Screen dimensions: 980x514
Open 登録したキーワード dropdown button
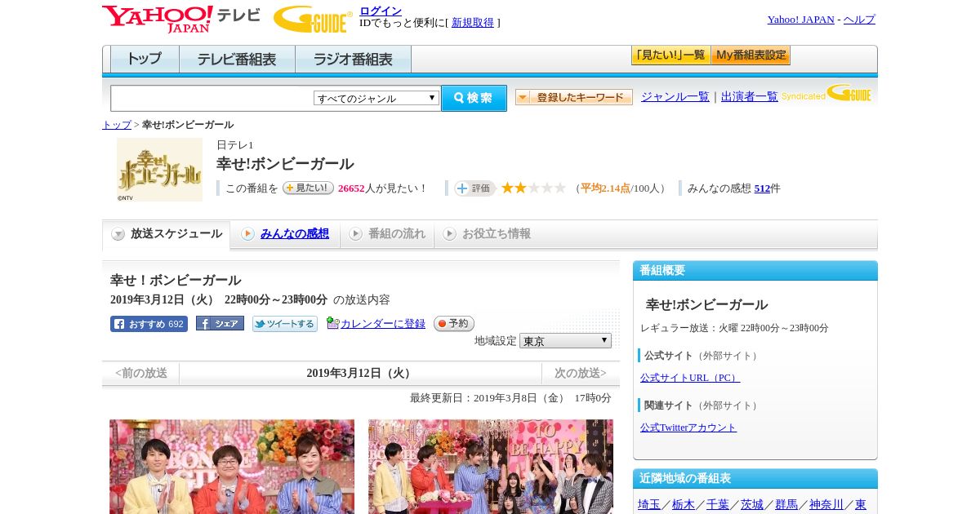coord(574,97)
